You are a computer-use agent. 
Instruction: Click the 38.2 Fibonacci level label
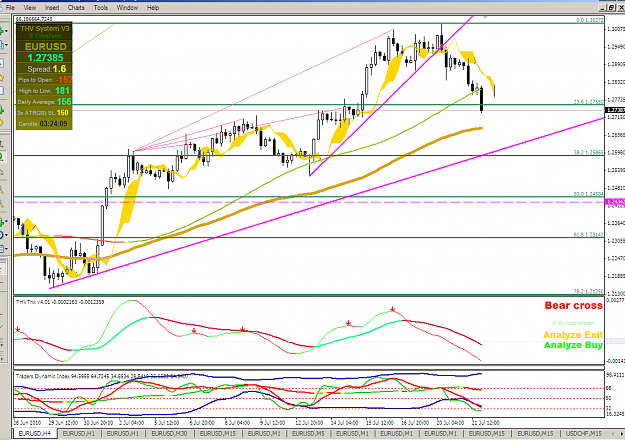click(x=588, y=152)
